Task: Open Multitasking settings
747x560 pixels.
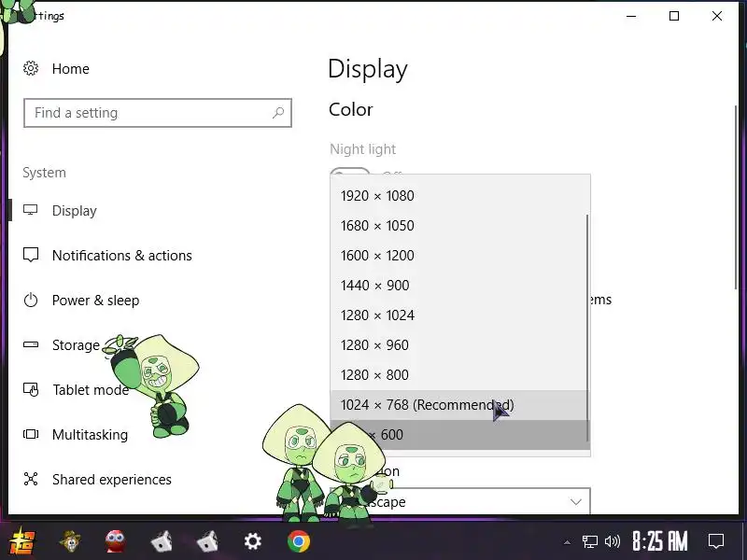Action: coord(90,434)
